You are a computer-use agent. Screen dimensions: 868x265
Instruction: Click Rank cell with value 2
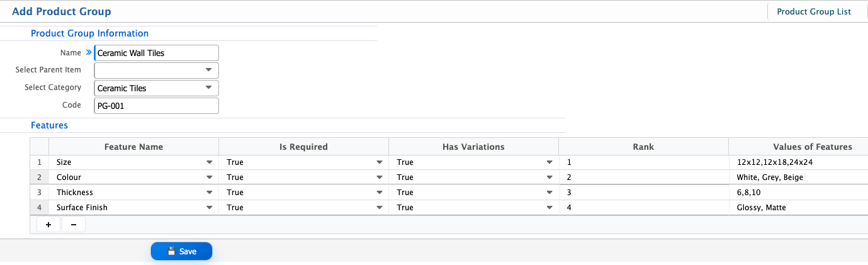[x=643, y=178]
